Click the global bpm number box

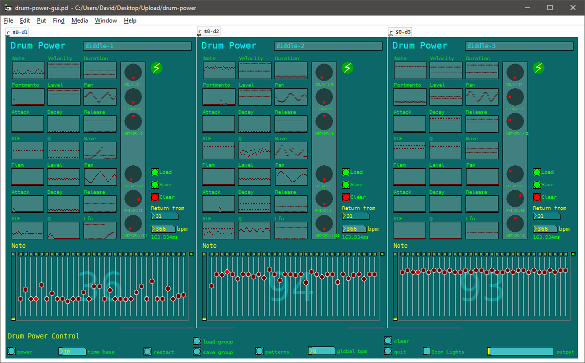[x=322, y=351]
